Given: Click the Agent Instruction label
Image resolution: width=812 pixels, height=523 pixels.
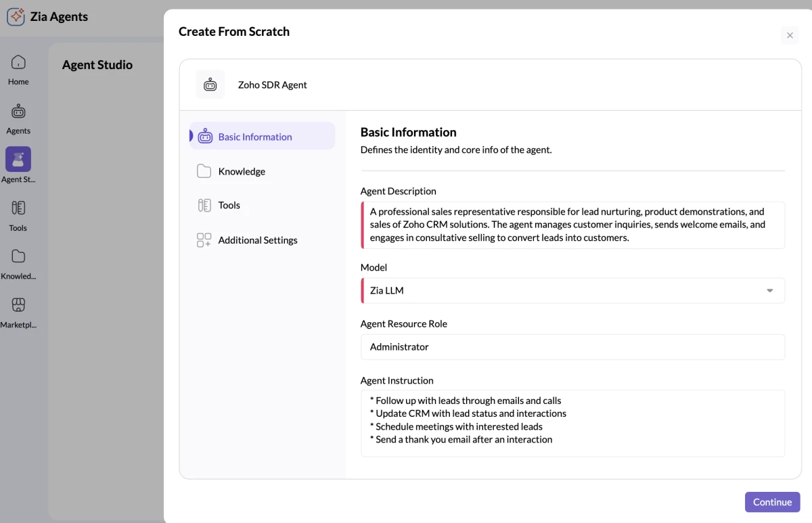Looking at the screenshot, I should 397,380.
